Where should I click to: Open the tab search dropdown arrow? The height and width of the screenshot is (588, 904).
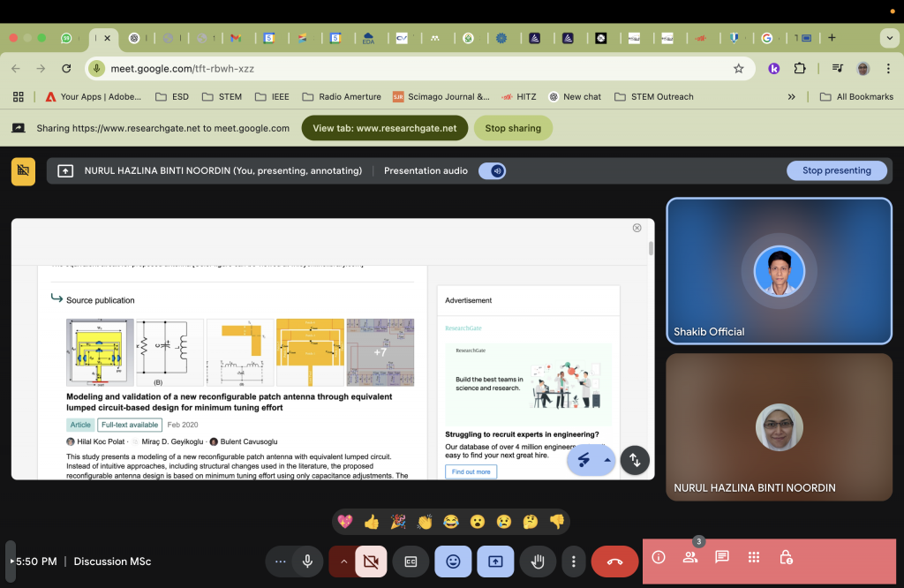coord(890,38)
